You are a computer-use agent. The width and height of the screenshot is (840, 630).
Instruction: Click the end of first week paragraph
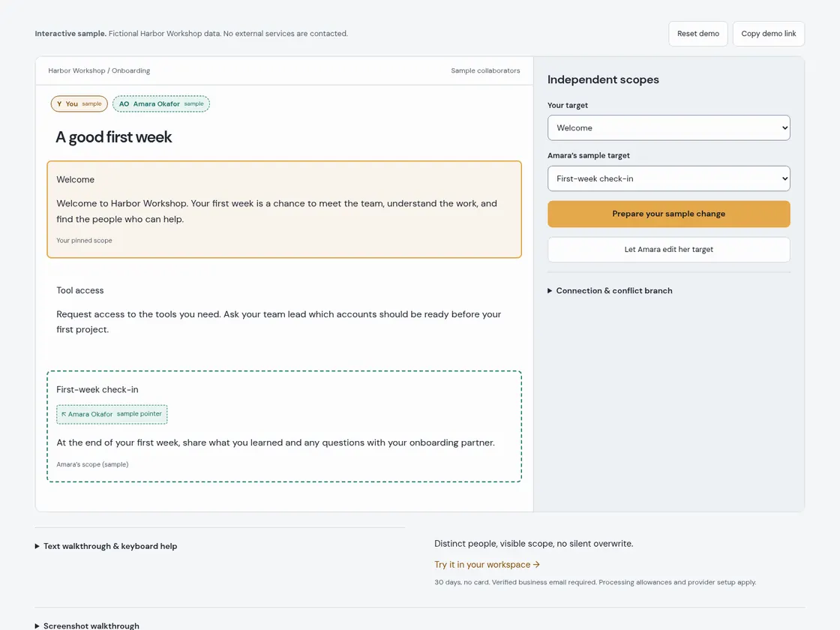click(x=276, y=442)
